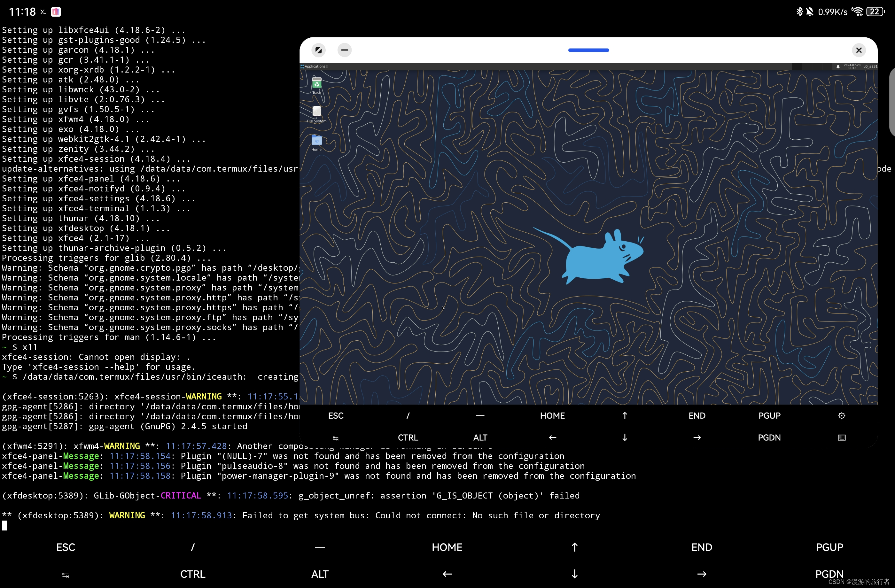The height and width of the screenshot is (588, 895).
Task: Show soft keyboard icon in floating window
Action: point(842,437)
